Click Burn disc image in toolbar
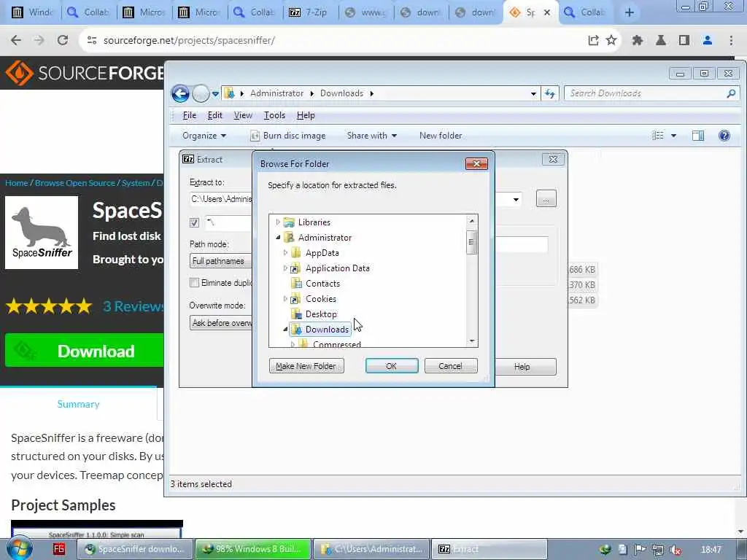747x560 pixels. (x=288, y=136)
